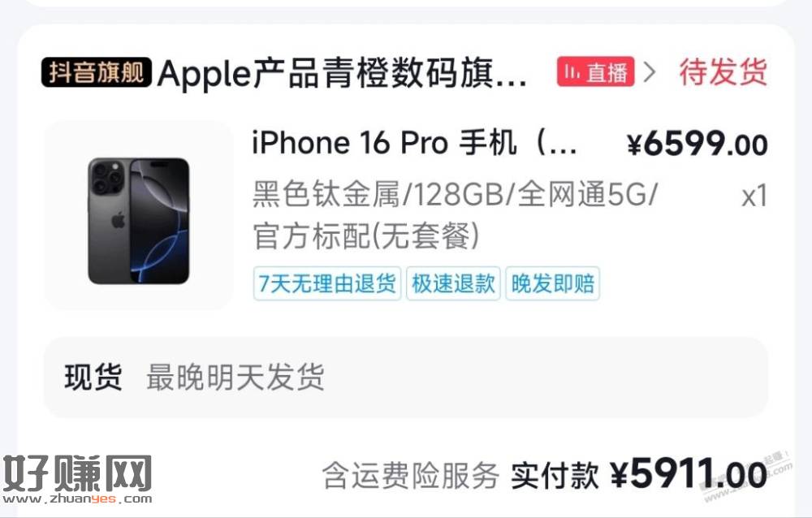Viewport: 812px width, 518px height.
Task: Tap the 含运费险服务 freight insurance text
Action: [411, 475]
